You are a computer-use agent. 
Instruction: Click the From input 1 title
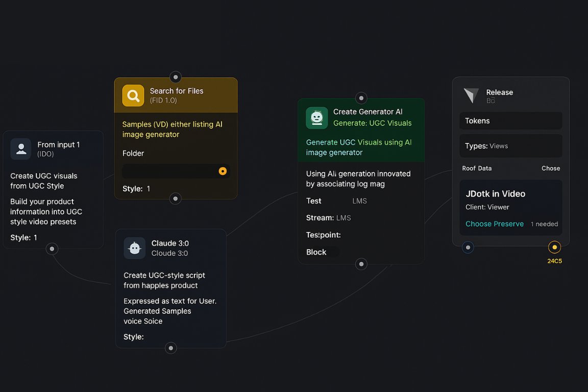[59, 144]
